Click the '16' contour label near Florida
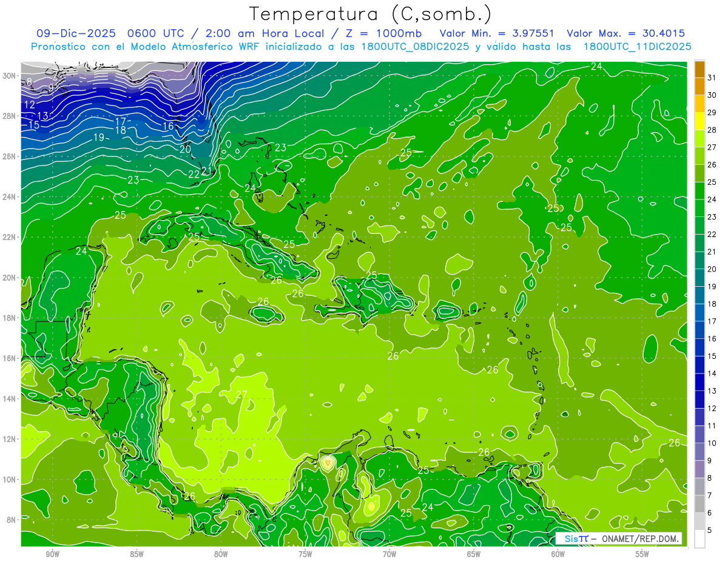The width and height of the screenshot is (728, 562). click(x=168, y=126)
